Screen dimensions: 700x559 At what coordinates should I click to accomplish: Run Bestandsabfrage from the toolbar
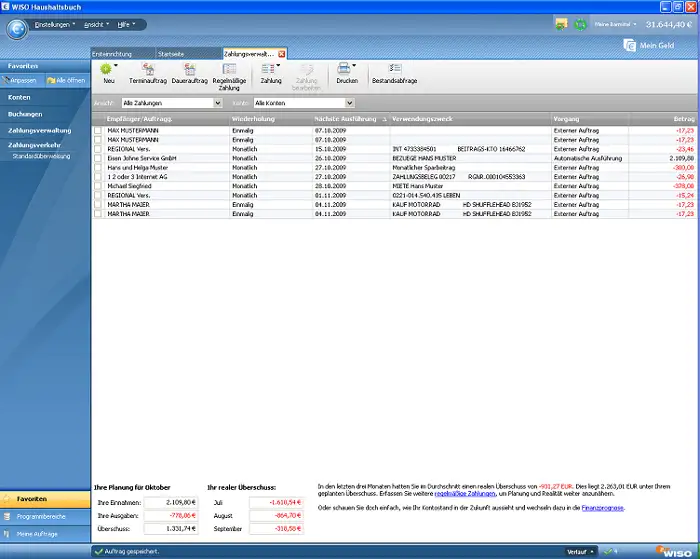click(x=395, y=69)
